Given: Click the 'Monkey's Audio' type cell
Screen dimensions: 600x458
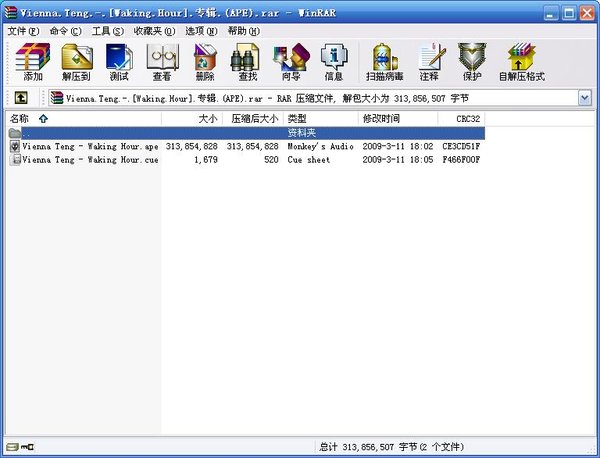Looking at the screenshot, I should tap(320, 146).
